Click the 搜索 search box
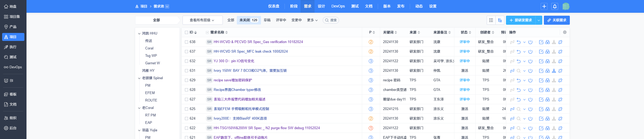This screenshot has width=644, height=139. coord(331,20)
